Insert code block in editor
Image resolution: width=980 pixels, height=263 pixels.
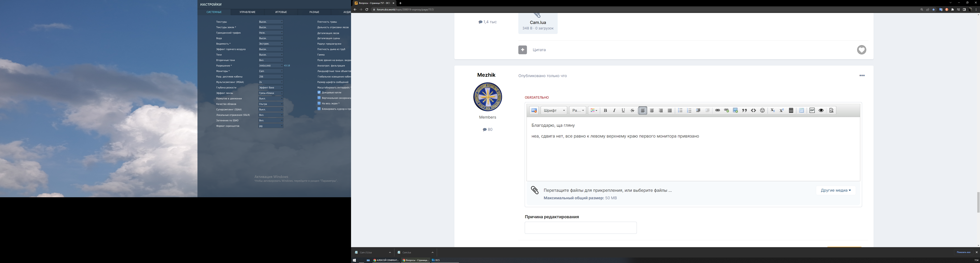pos(753,111)
